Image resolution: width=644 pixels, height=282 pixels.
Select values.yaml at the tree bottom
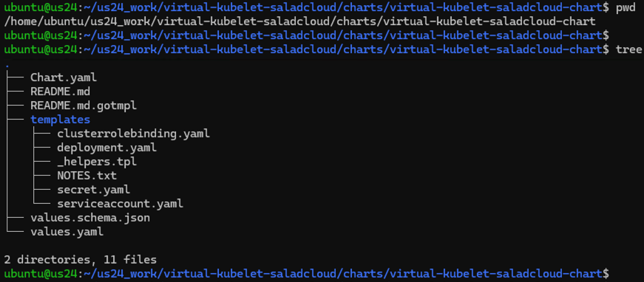[x=67, y=232]
